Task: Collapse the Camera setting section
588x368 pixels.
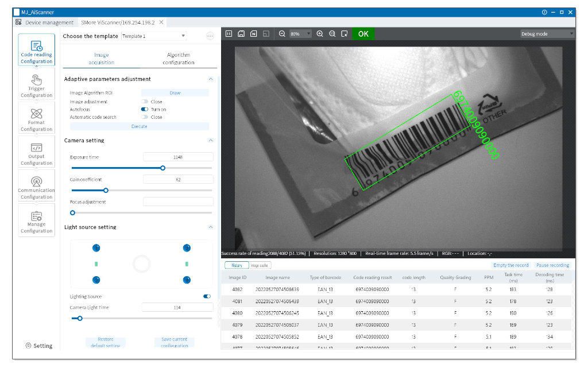Action: (x=211, y=140)
